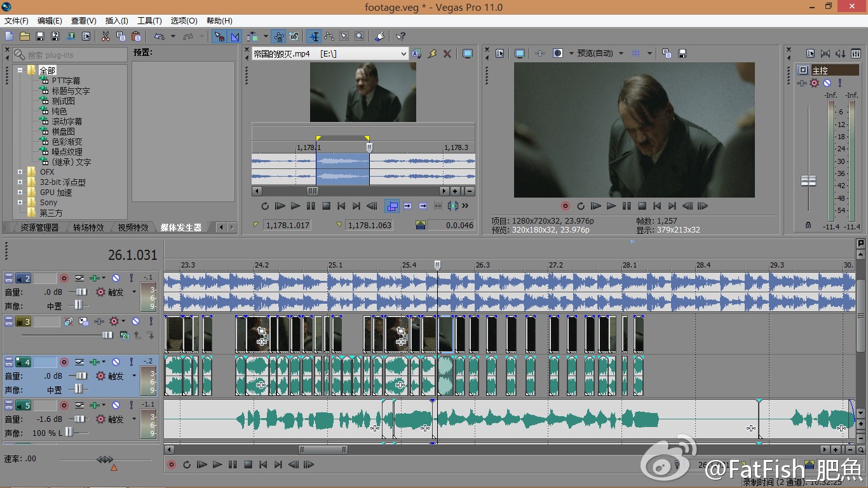Expand the OFX folder in plug-in tree
This screenshot has width=868, height=488.
point(20,172)
